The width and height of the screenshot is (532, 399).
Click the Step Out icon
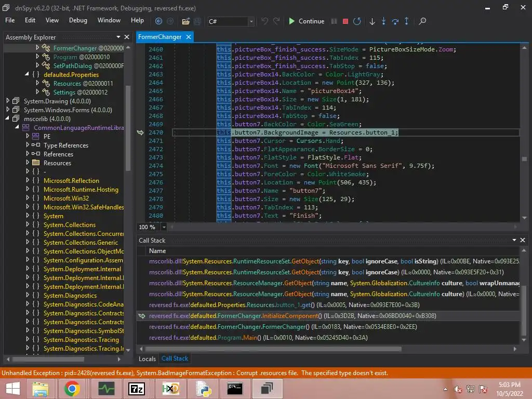(x=406, y=21)
